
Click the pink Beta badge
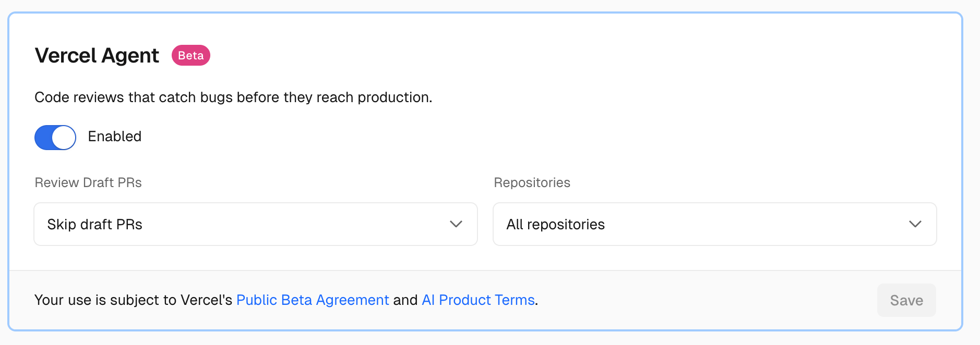click(x=191, y=56)
